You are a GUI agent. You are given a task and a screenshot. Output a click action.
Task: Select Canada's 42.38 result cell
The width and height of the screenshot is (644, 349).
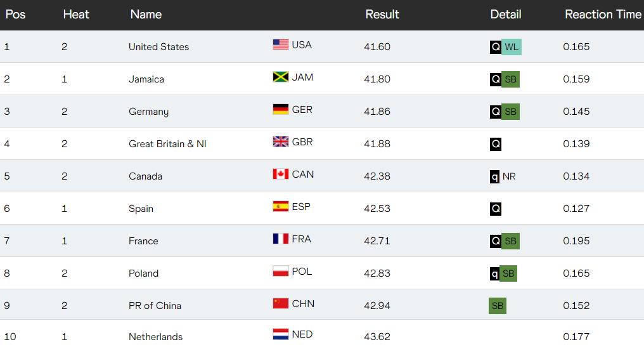tap(377, 176)
